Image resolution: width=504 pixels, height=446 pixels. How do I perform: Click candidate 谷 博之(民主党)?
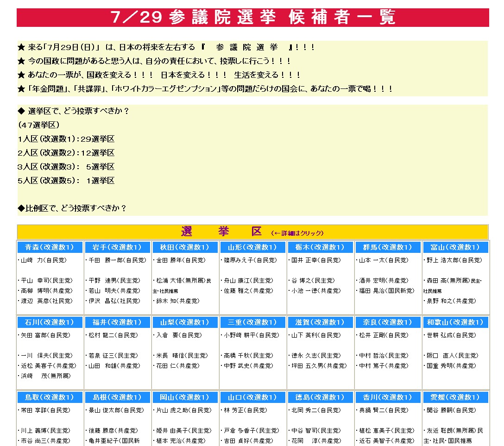coord(312,281)
